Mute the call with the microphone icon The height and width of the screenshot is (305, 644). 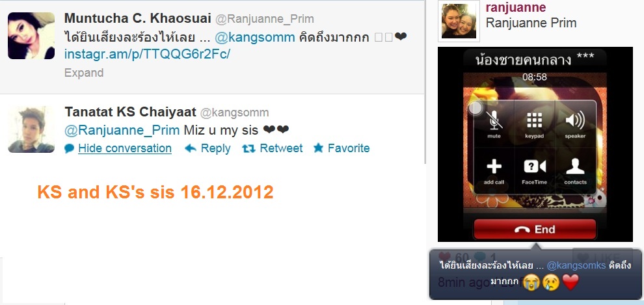(494, 121)
